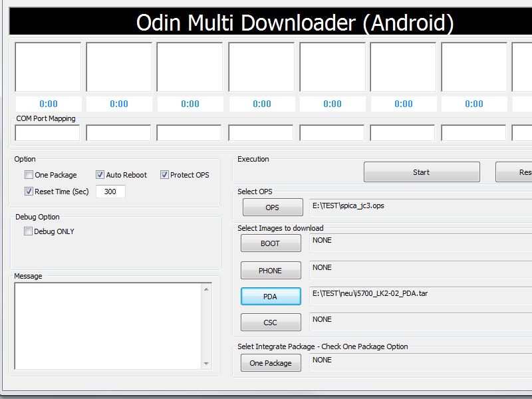The image size is (532, 399).
Task: Click the first 0:00 timer
Action: coord(49,104)
